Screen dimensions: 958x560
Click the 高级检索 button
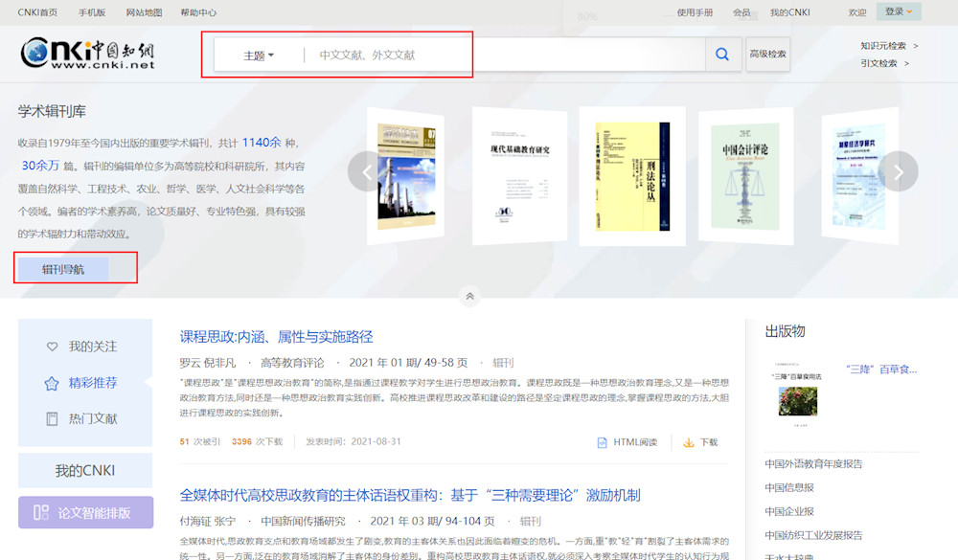pyautogui.click(x=767, y=55)
